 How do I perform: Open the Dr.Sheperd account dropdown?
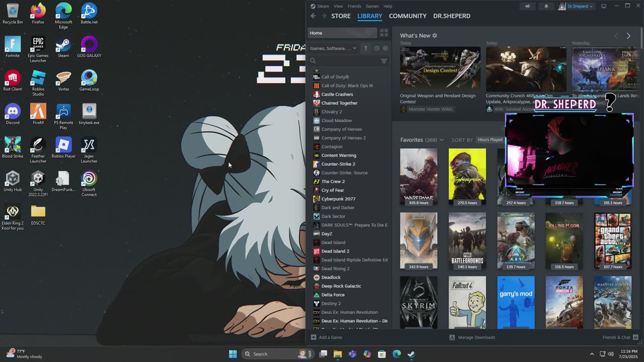[x=576, y=6]
